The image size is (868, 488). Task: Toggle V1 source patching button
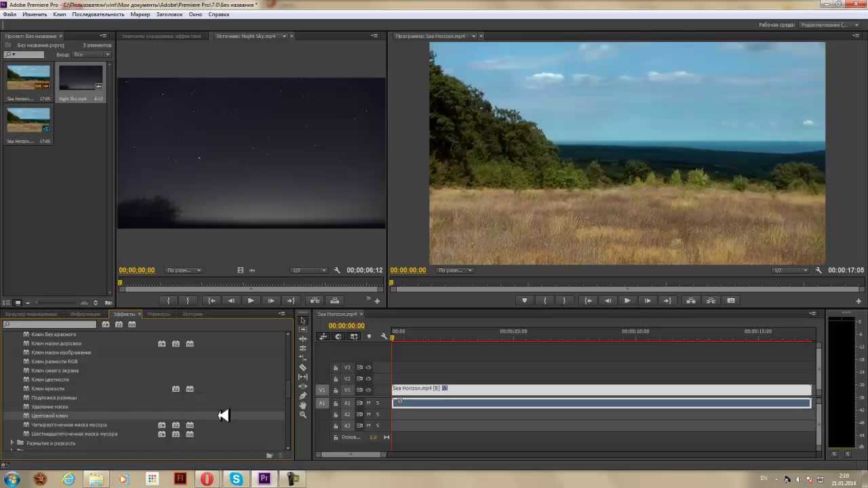(322, 390)
